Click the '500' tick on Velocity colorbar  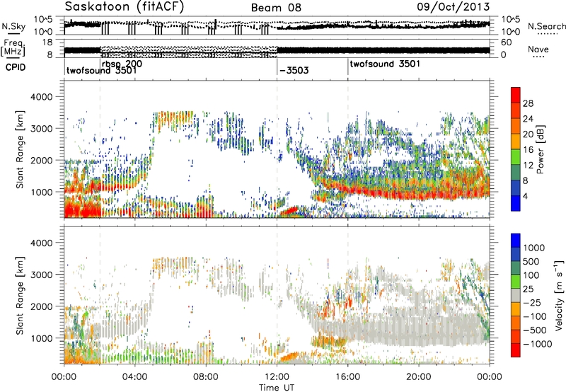click(531, 262)
